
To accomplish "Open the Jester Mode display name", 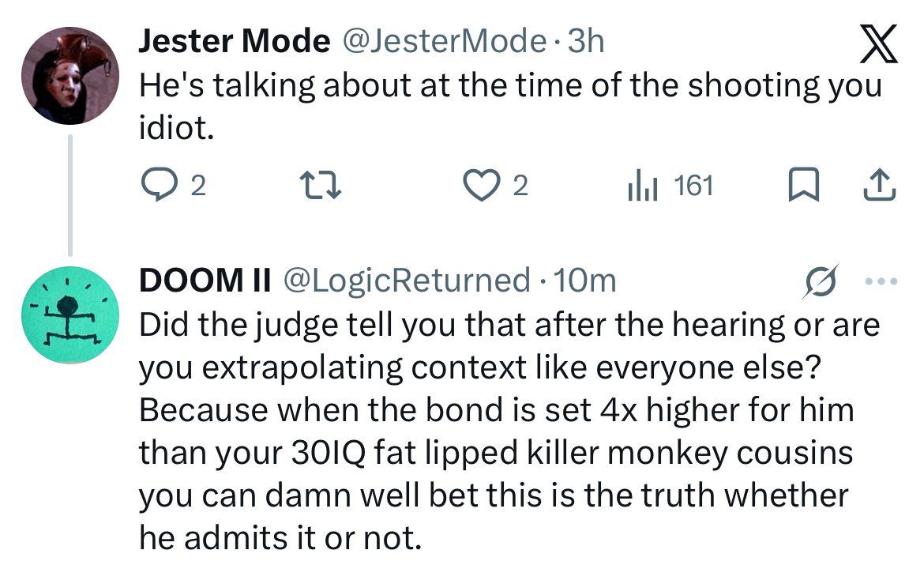I will (234, 41).
